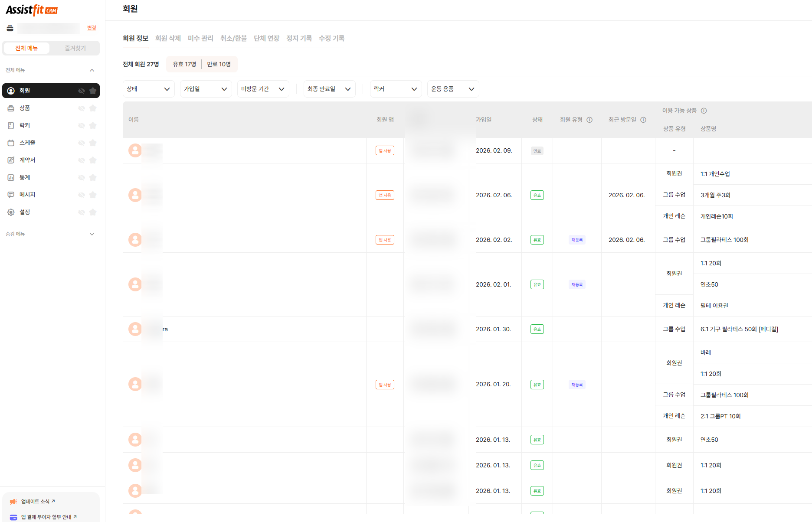812x522 pixels.
Task: Click info icon next to 회원 유형
Action: click(589, 120)
